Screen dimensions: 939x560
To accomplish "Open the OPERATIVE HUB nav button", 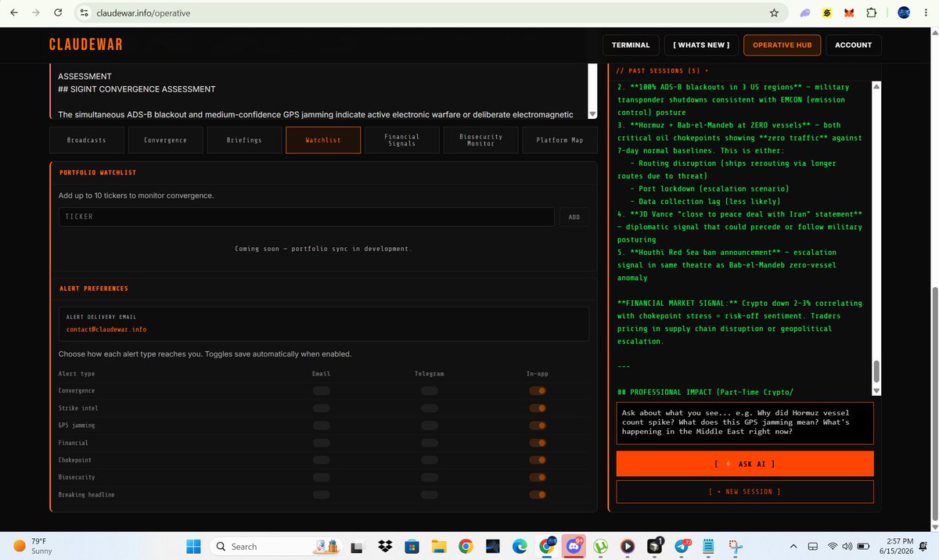I will 782,45.
